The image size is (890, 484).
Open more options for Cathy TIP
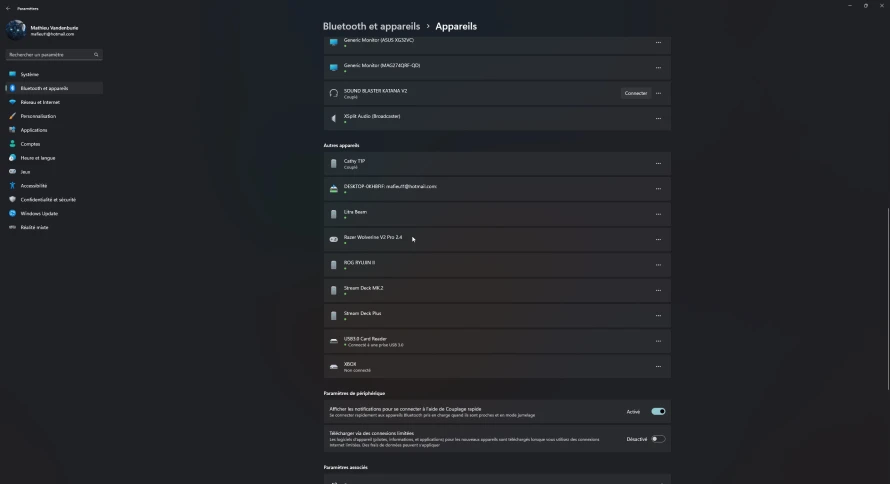(x=658, y=163)
